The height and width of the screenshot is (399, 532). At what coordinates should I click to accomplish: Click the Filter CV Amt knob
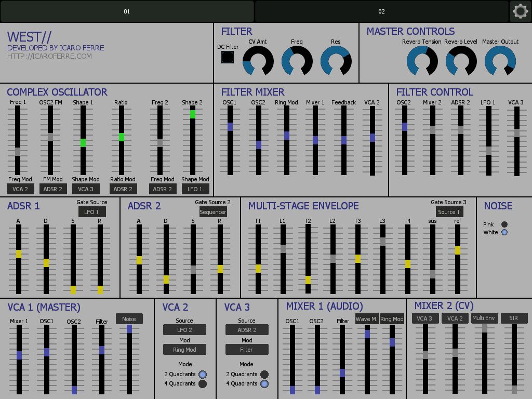tap(258, 61)
